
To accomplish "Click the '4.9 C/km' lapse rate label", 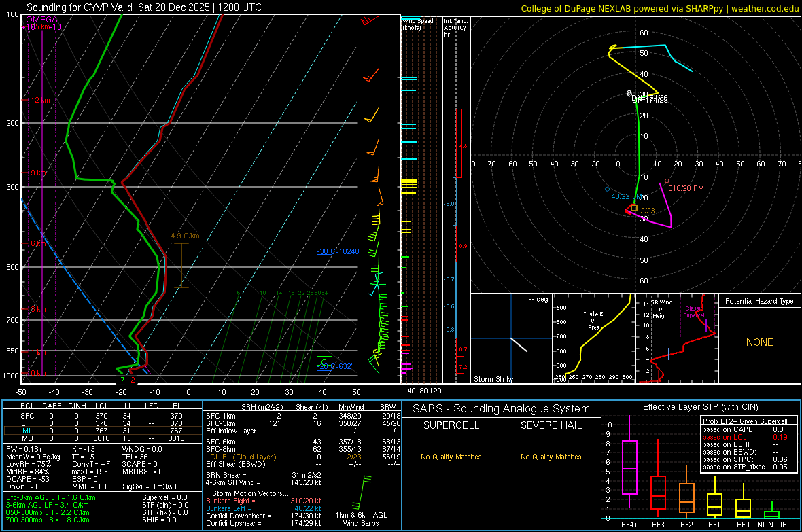I will point(185,236).
